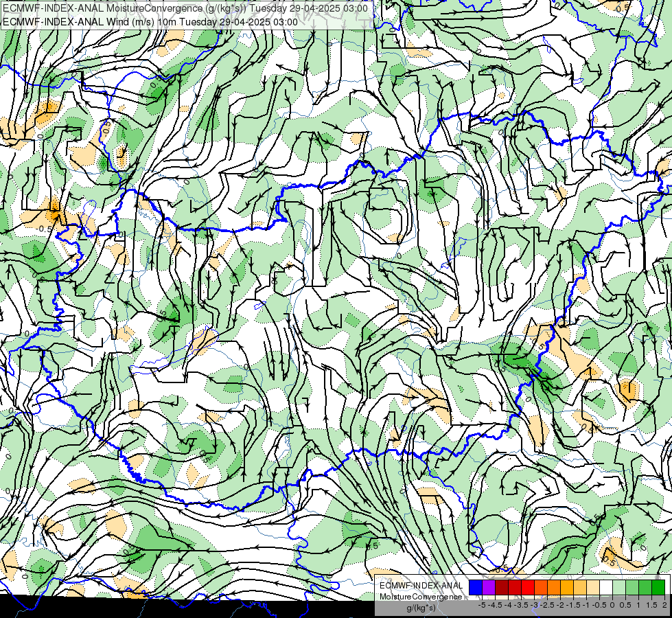Click the light orange legend swatch between -1.5 and -1

pos(580,588)
